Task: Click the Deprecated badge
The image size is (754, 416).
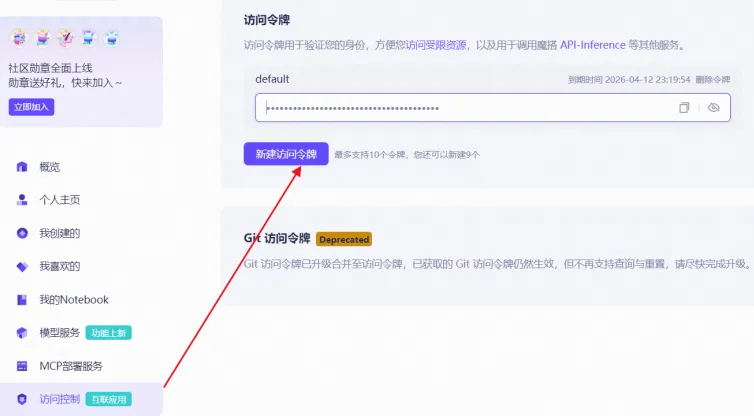Action: (x=344, y=240)
